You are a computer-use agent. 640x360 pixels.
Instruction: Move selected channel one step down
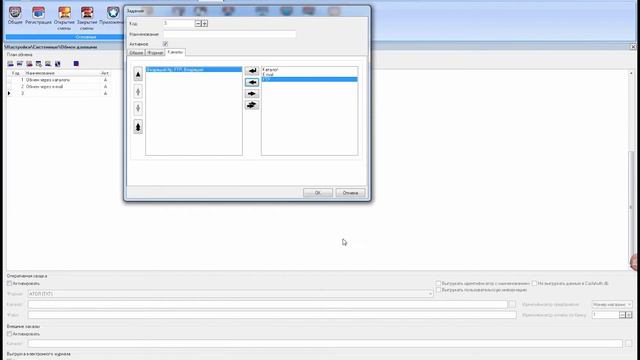click(x=138, y=109)
